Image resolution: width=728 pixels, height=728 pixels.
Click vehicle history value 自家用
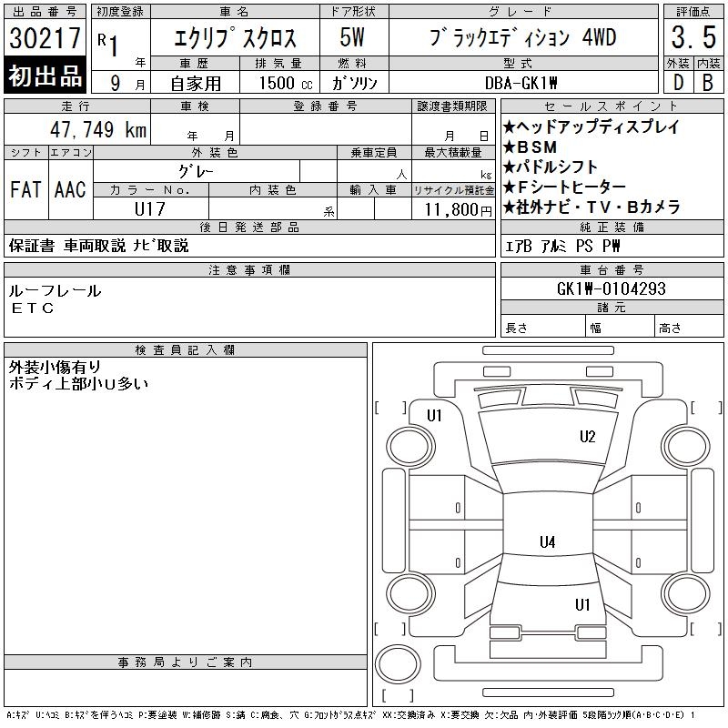point(196,84)
